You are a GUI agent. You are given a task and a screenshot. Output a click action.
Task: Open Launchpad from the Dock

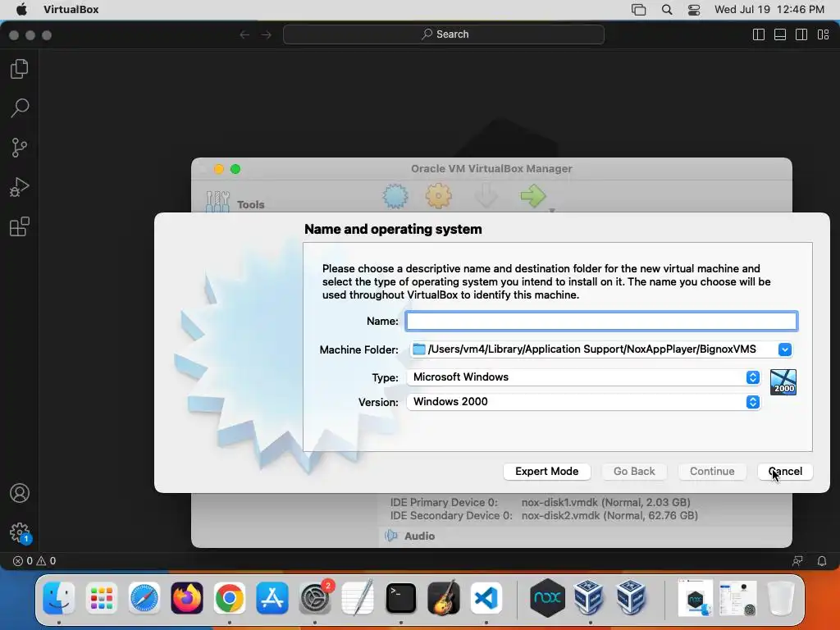[101, 598]
